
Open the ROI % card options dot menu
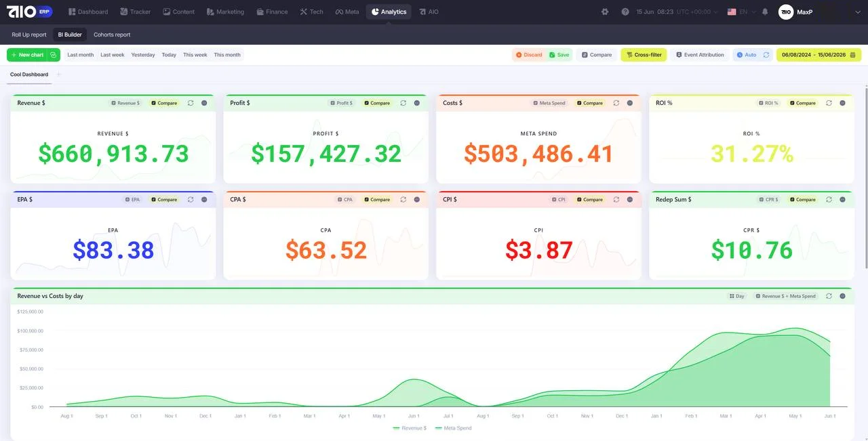coord(843,103)
